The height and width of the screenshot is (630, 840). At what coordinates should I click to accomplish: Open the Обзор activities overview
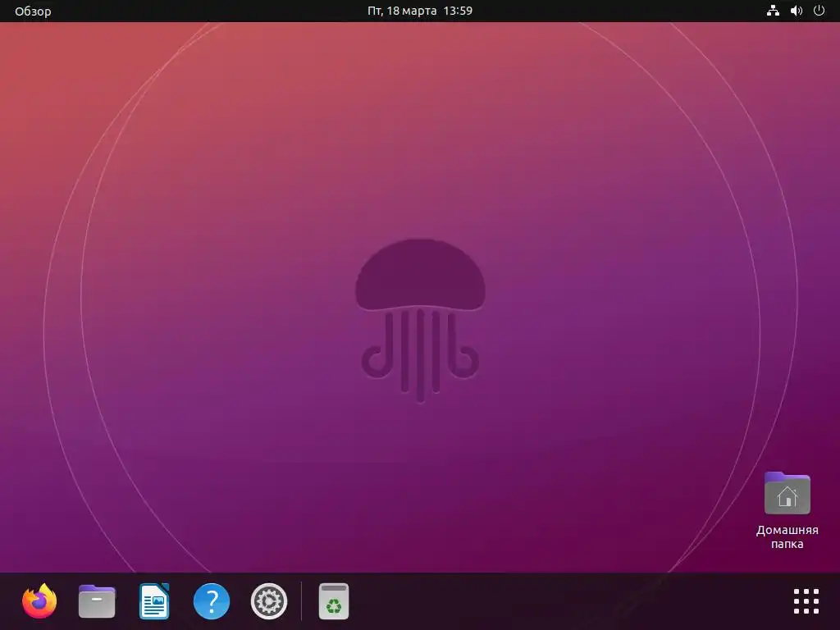coord(33,11)
